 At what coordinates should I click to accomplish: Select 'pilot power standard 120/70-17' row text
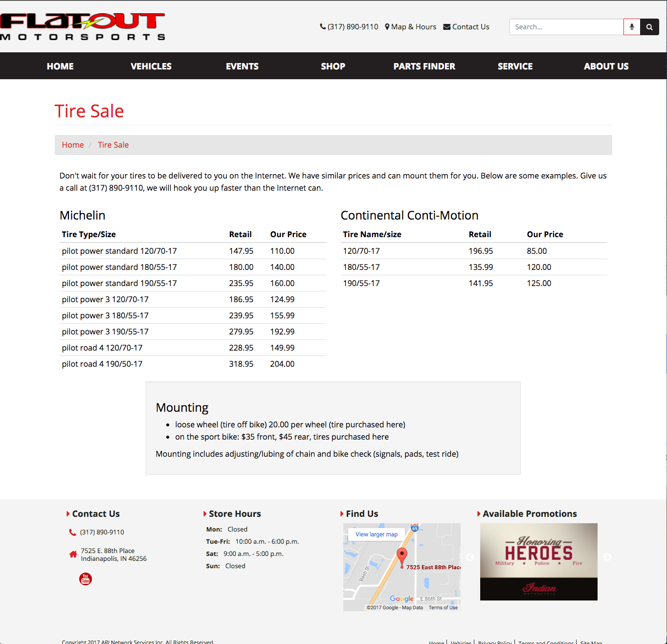119,251
